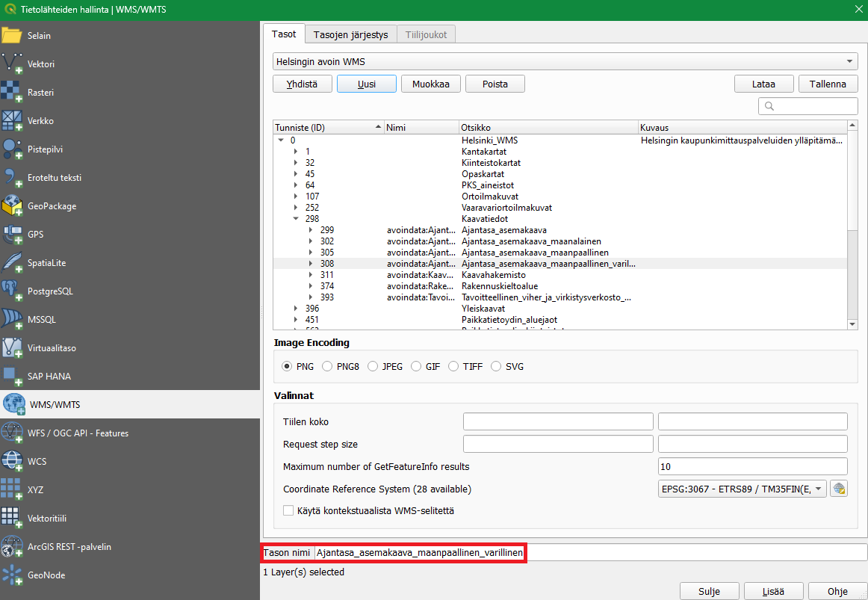Open the ArcGIS REST -palvelin icon
Image resolution: width=868 pixels, height=600 pixels.
click(x=13, y=547)
